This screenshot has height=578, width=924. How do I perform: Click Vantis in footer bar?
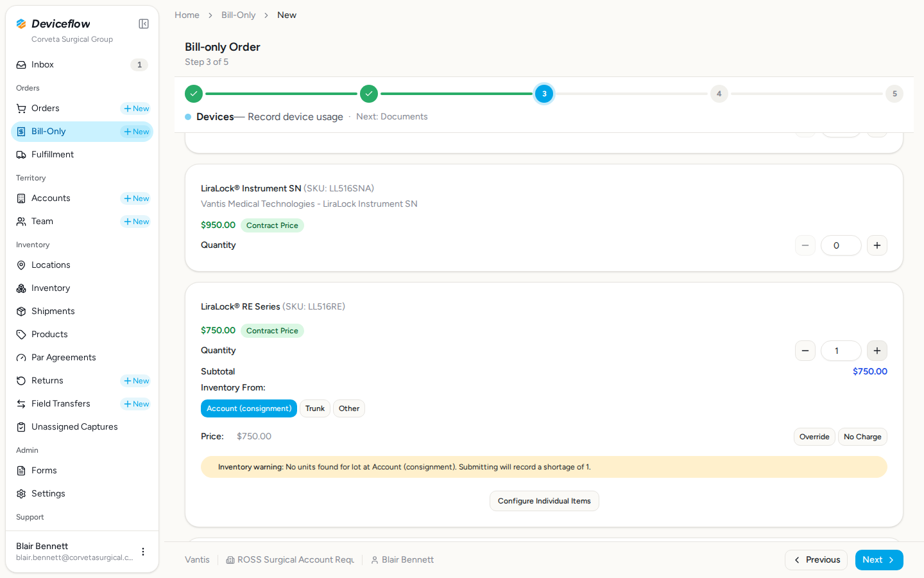coord(197,560)
